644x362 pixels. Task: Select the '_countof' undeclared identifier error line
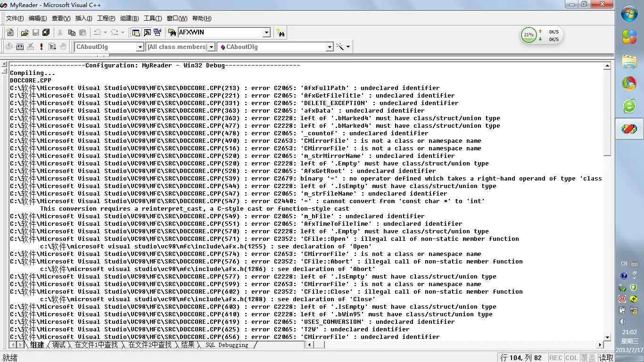tap(219, 133)
